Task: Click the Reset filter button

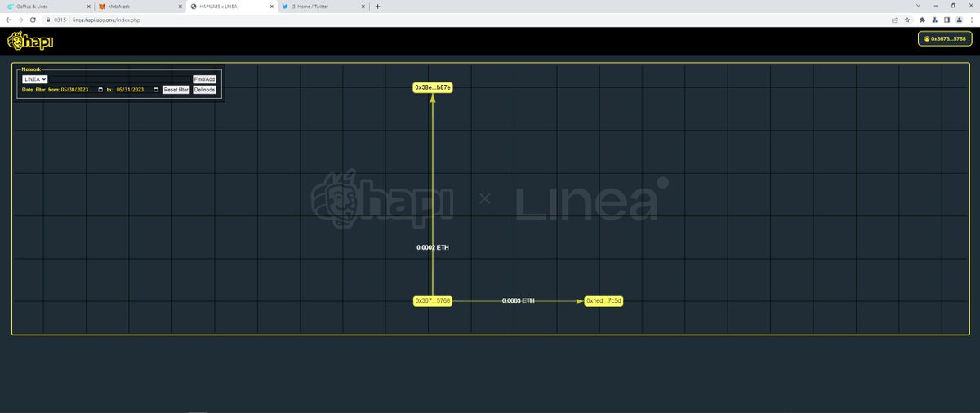Action: 176,90
